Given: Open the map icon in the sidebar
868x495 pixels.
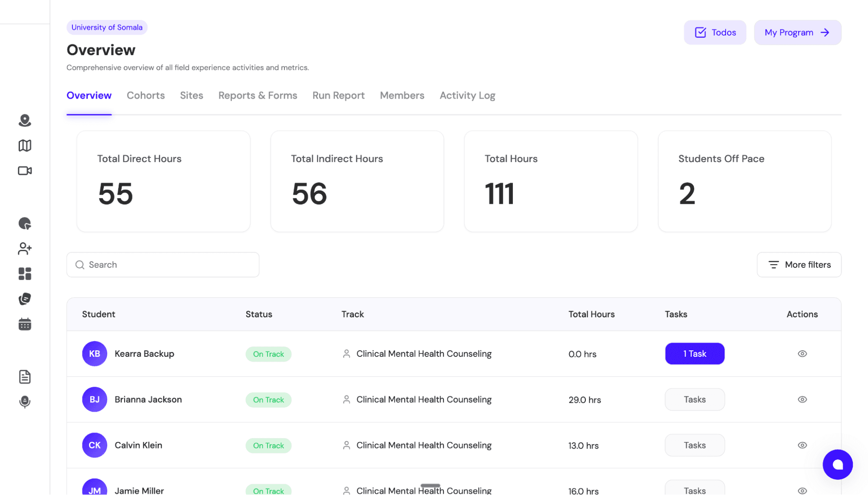Looking at the screenshot, I should coord(25,146).
